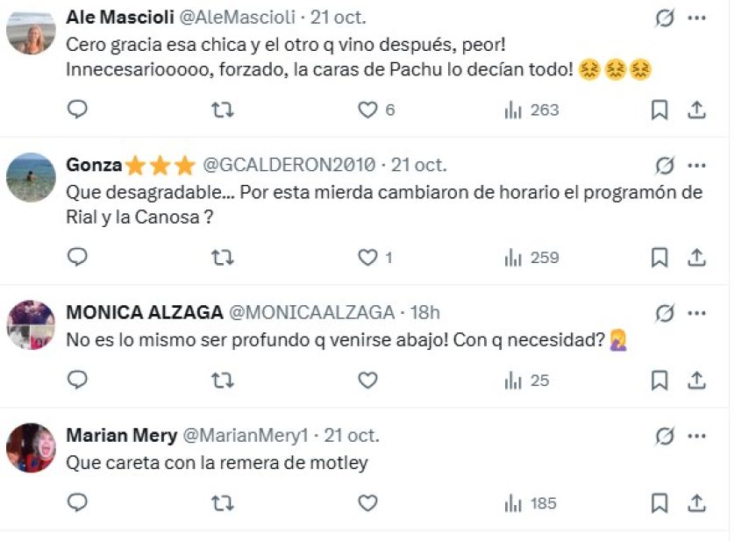The image size is (756, 541).
Task: Bookmark Marian Mery's tweet
Action: pos(660,503)
